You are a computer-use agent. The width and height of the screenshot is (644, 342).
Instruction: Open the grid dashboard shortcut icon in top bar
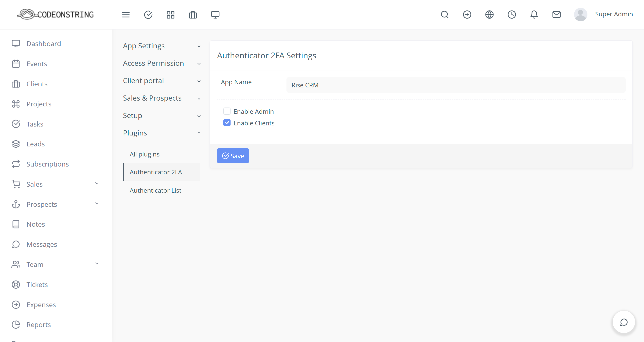point(170,15)
